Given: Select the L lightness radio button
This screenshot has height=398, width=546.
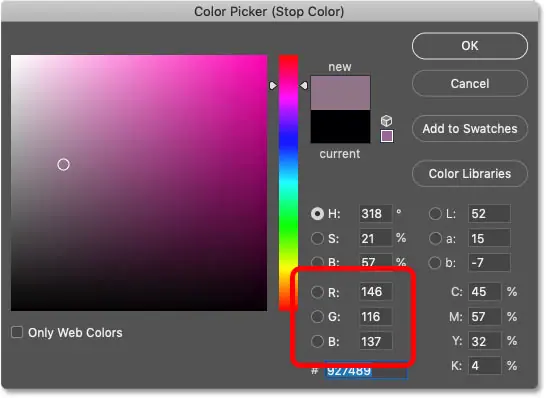Looking at the screenshot, I should coord(435,214).
